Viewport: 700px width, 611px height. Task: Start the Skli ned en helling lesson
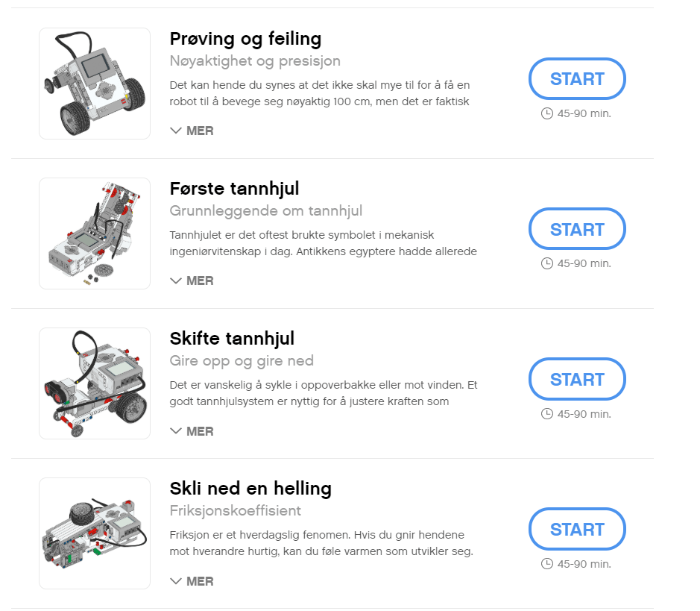[x=577, y=529]
